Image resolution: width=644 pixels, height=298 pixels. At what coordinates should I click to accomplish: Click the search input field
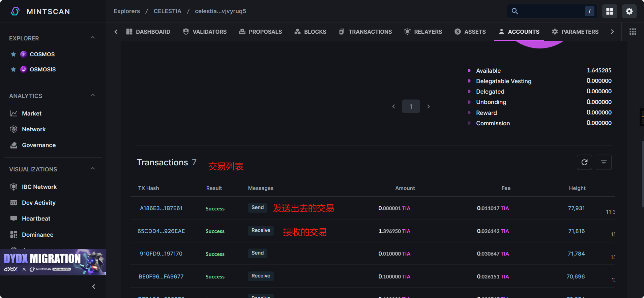pos(552,11)
